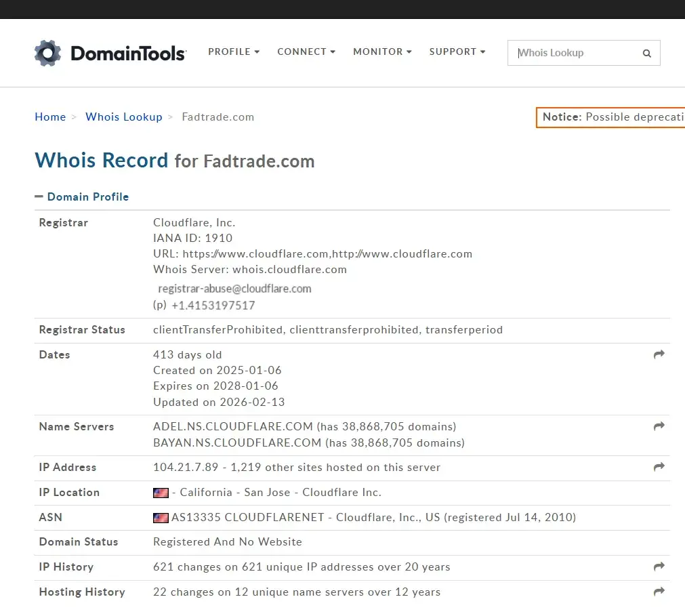Click 'Whois Record for Fadtrade.com' heading
685x616 pixels.
coord(175,161)
